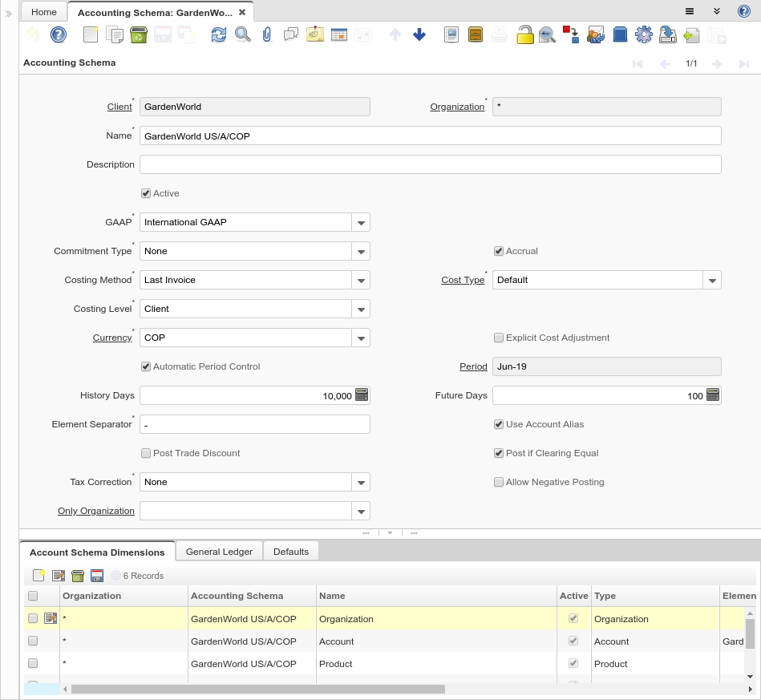Toggle Use Account Alias checkbox
761x700 pixels.
tap(499, 424)
